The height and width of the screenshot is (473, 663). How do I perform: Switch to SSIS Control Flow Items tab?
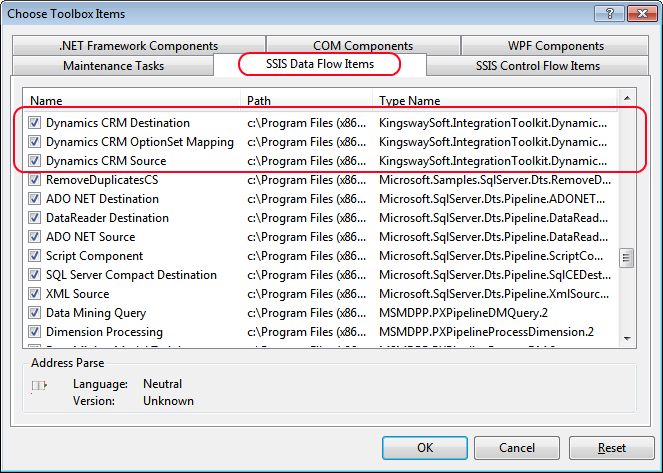click(x=537, y=66)
